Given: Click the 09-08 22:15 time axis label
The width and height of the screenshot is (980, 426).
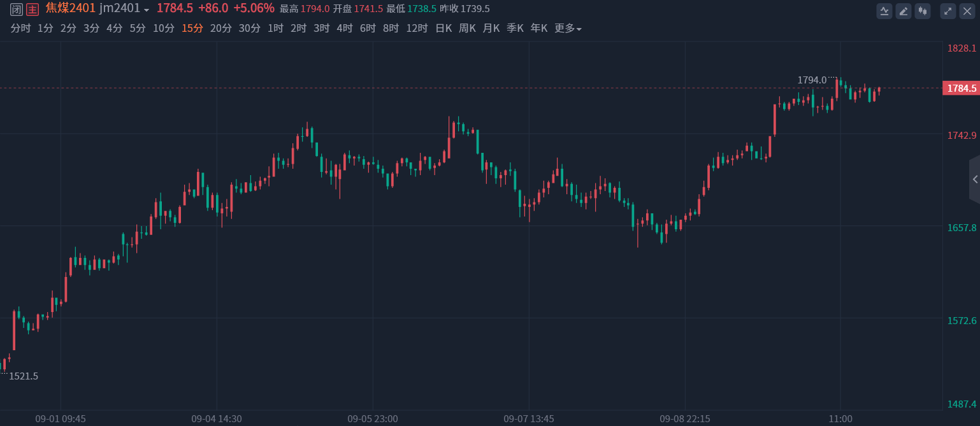Looking at the screenshot, I should pyautogui.click(x=685, y=419).
